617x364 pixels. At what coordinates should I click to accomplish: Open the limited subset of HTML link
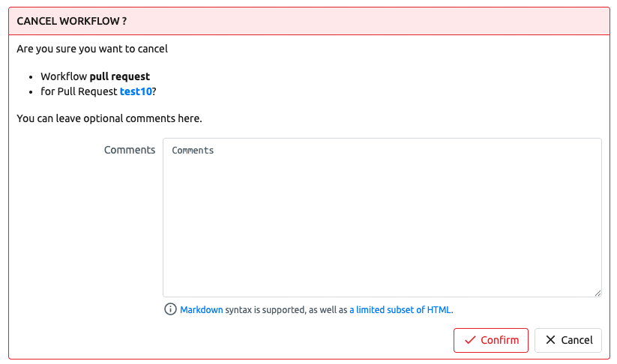point(400,309)
